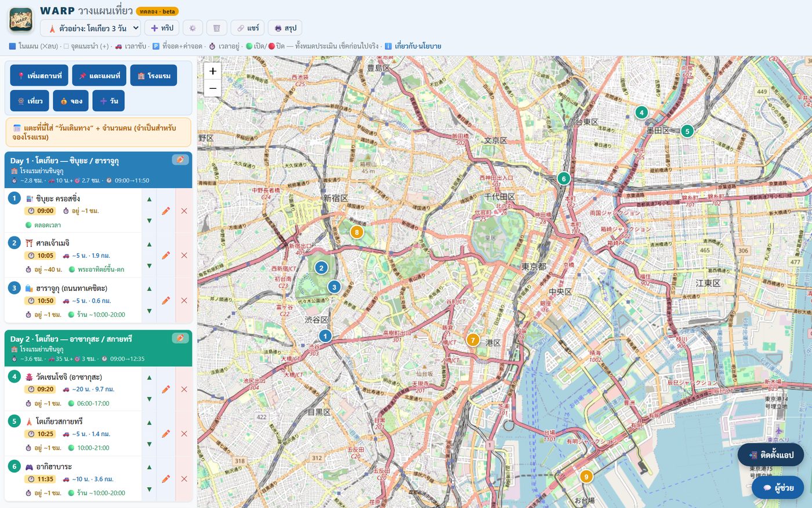
Task: Click orange map marker 8
Action: (x=357, y=232)
